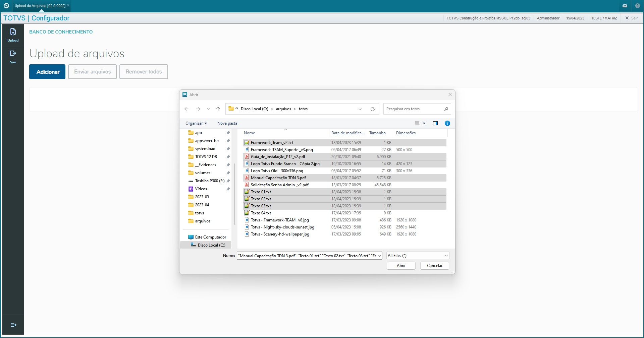Click the Remover todos button
Image resolution: width=644 pixels, height=338 pixels.
144,72
